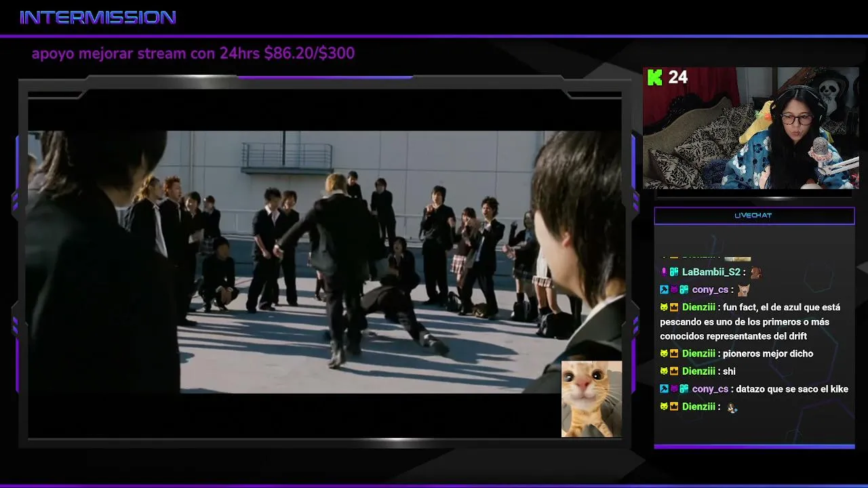Screen dimensions: 868x488
Task: Click the message 'datazo que se saco el kike'
Action: coord(792,389)
